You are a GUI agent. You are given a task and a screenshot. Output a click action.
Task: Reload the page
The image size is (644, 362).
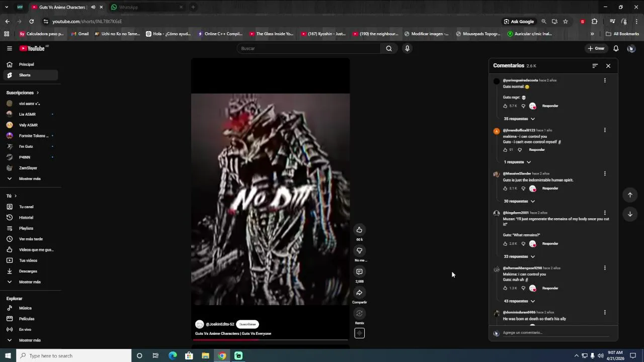(31, 22)
